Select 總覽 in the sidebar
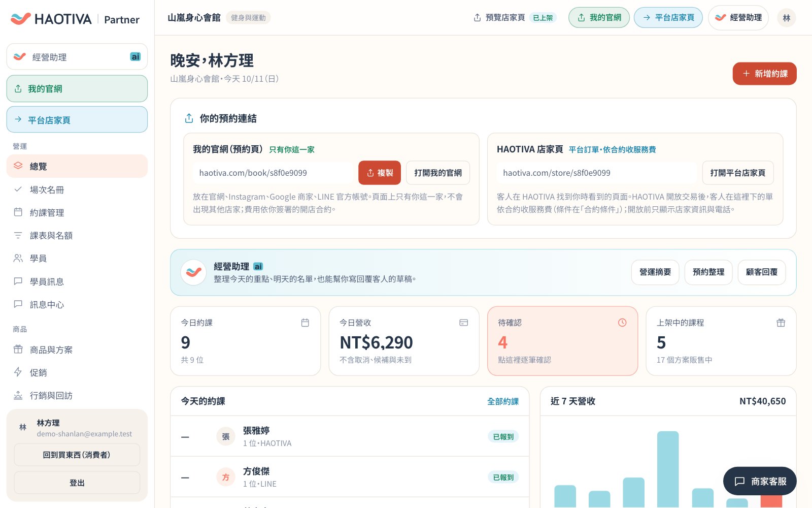The image size is (812, 508). pyautogui.click(x=77, y=166)
